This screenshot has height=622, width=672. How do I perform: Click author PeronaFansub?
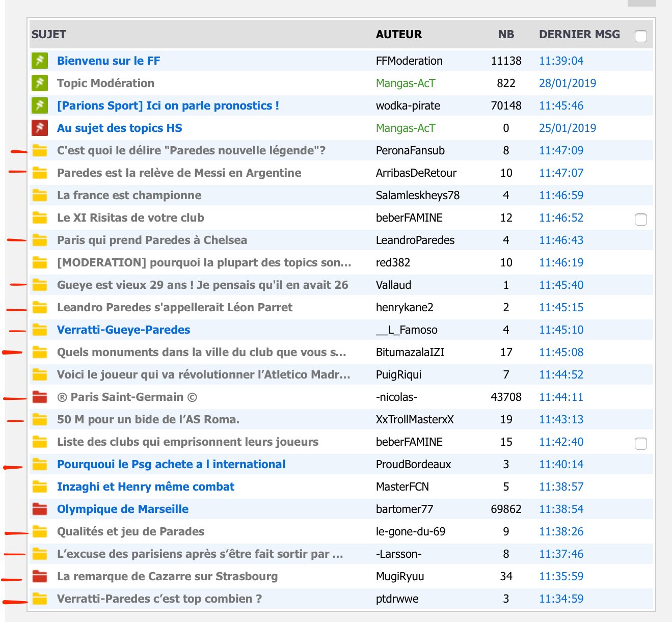410,150
